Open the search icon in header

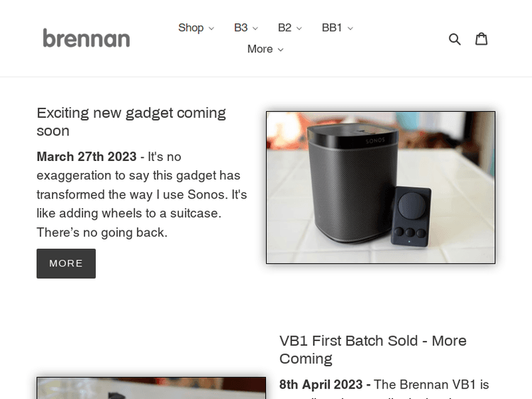pyautogui.click(x=455, y=39)
